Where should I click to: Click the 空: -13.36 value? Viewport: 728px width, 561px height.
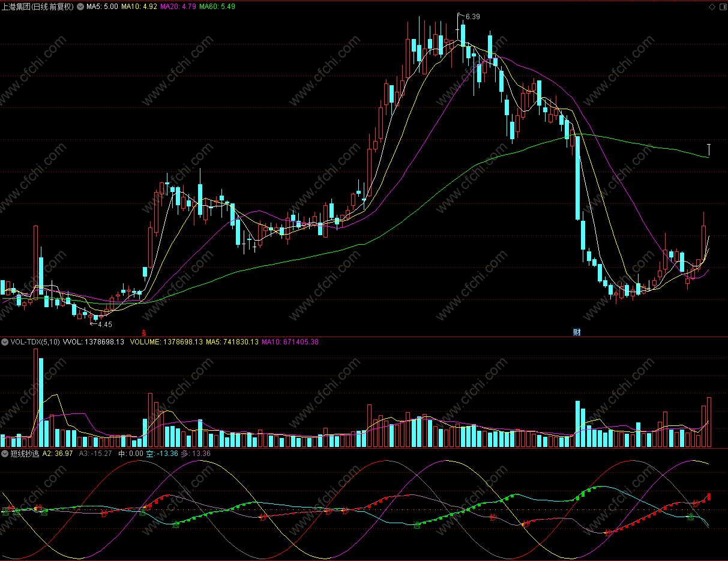coord(162,454)
